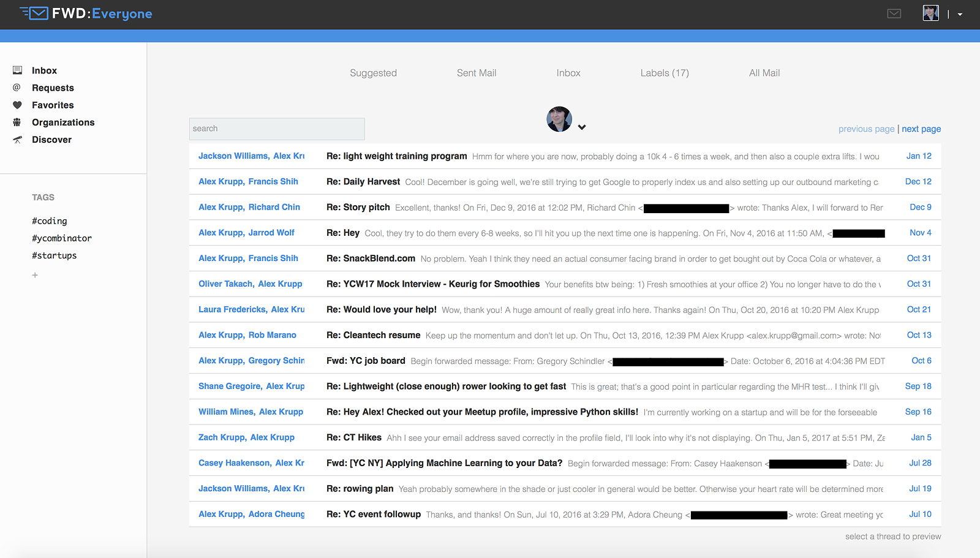
Task: Click the Nov 4 date link
Action: click(921, 233)
